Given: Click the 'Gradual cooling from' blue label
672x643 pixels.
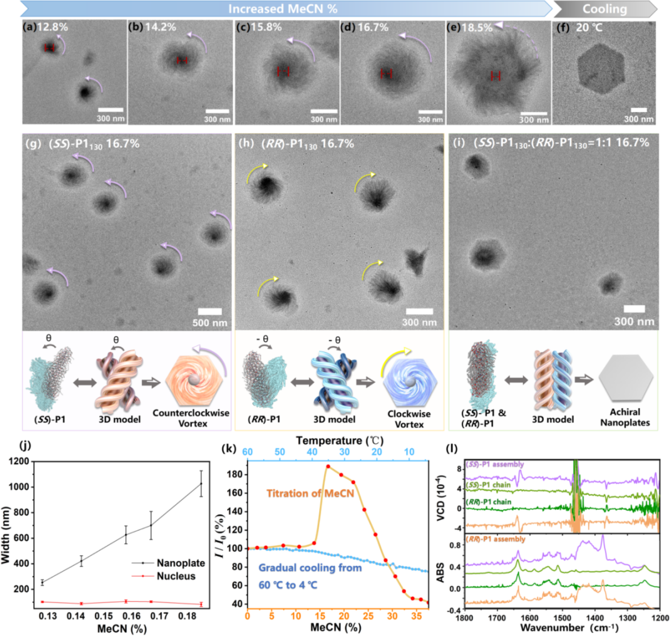Looking at the screenshot, I should [x=310, y=567].
